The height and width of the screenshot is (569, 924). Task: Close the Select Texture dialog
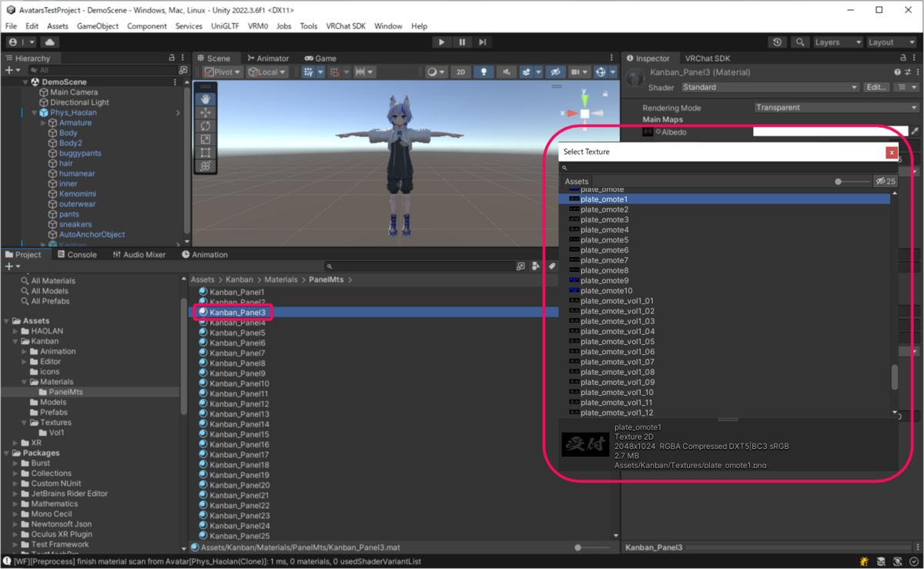pos(892,152)
